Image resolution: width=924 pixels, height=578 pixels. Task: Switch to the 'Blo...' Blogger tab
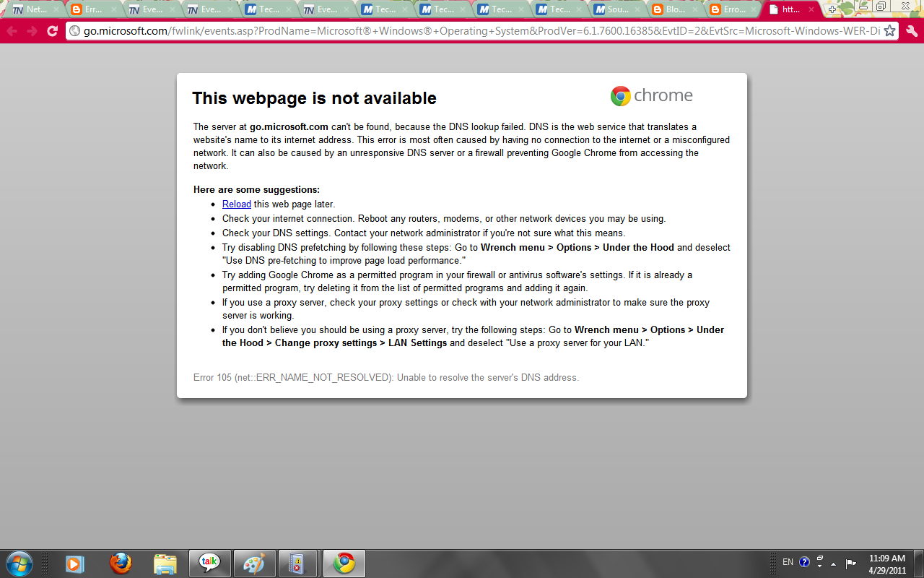pos(676,10)
